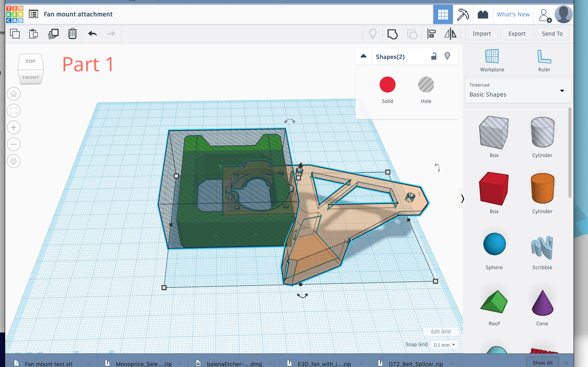Click the Paste icon in the toolbar
Viewport: 588px width, 367px height.
click(x=34, y=34)
